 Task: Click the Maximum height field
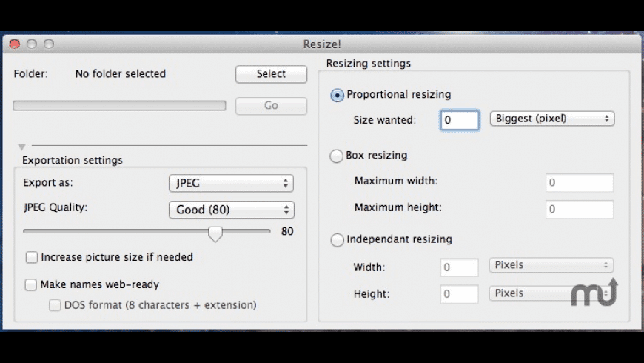coord(580,210)
